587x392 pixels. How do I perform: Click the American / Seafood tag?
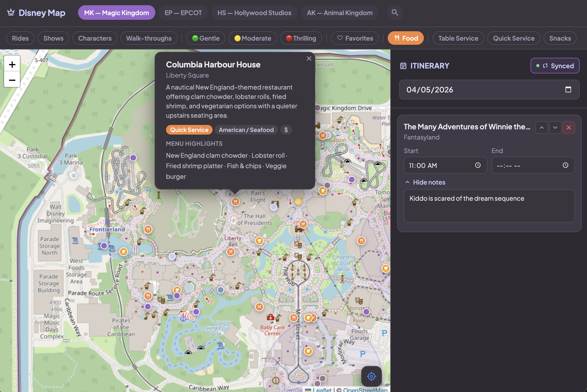tap(246, 130)
